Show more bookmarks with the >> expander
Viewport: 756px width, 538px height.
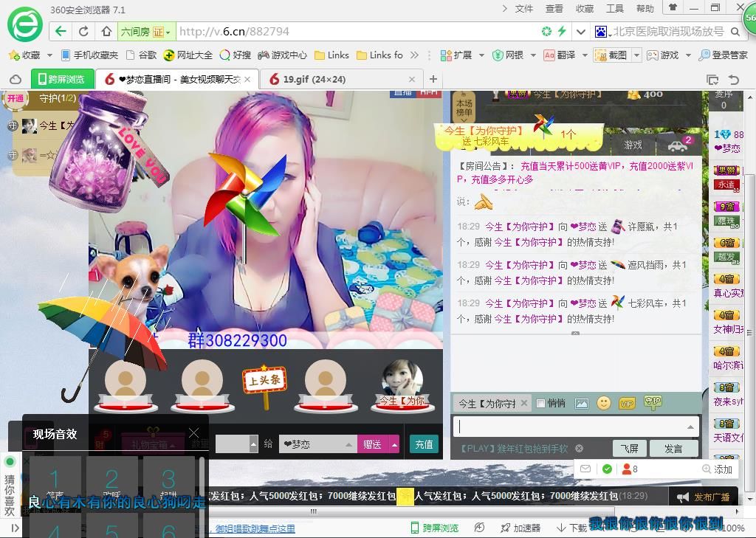coord(414,55)
